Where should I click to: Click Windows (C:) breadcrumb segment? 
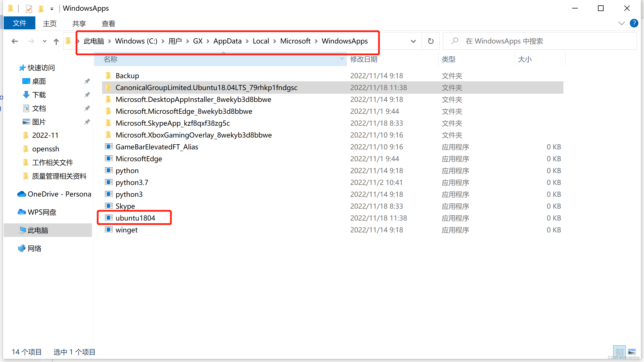[136, 41]
